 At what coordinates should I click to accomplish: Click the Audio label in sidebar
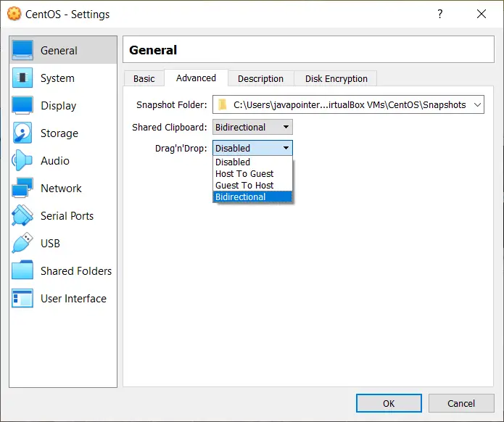55,161
